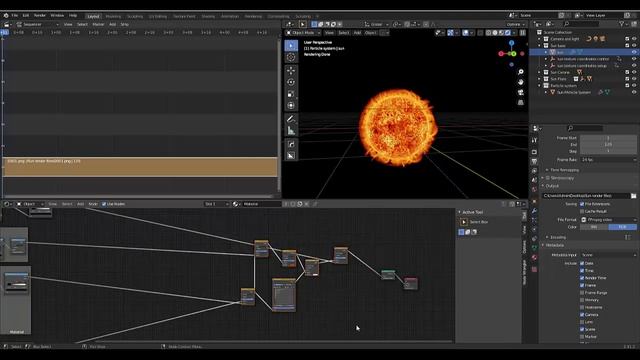The image size is (640, 360).
Task: Select the Cursor tool in viewport toolbar
Action: pos(291,57)
